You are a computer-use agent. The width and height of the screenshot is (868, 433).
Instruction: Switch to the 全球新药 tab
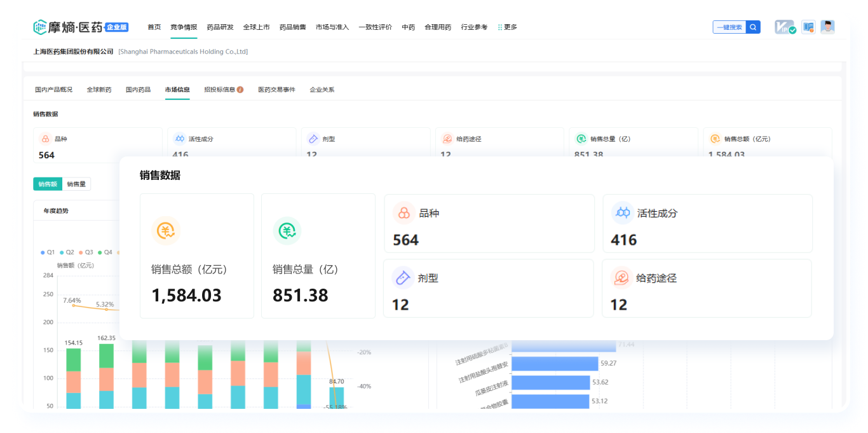coord(99,90)
